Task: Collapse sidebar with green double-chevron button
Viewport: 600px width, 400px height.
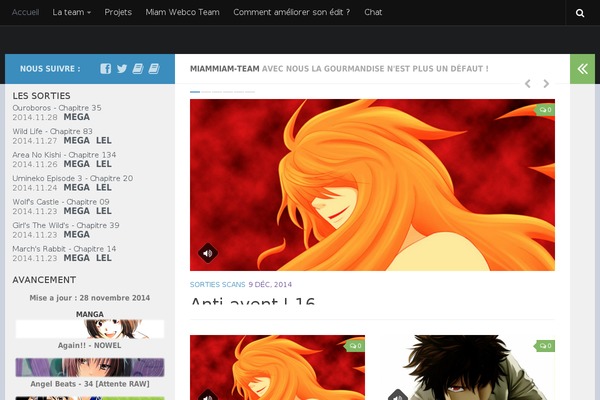Action: coord(582,69)
